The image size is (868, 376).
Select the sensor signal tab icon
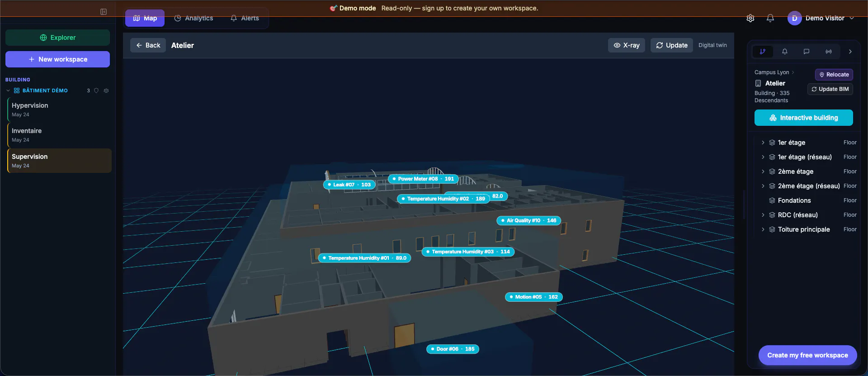click(829, 52)
